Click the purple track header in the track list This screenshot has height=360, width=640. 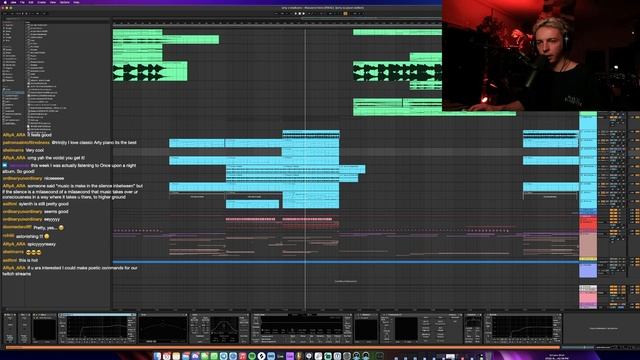click(588, 270)
